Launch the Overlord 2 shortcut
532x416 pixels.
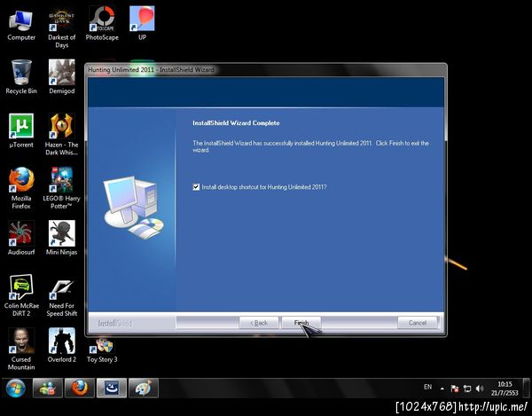[x=62, y=345]
